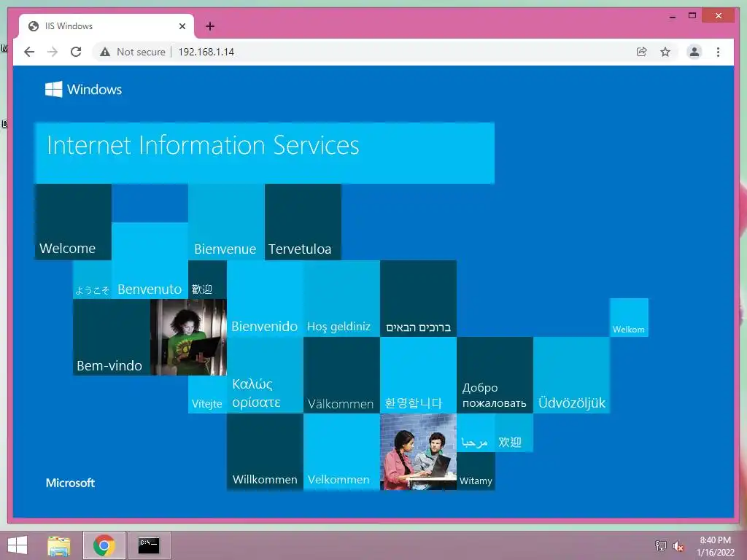Image resolution: width=747 pixels, height=560 pixels.
Task: Click the Üdvözöljük tile
Action: pos(571,376)
